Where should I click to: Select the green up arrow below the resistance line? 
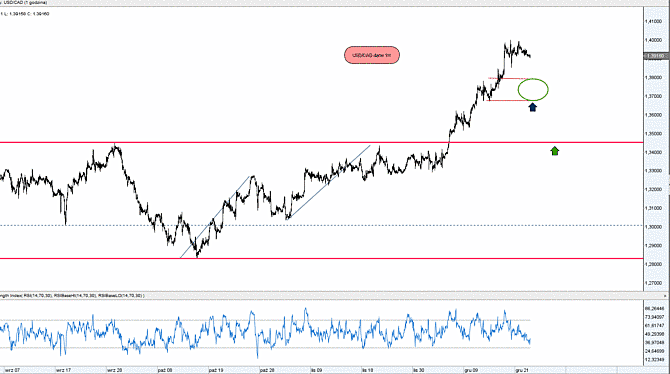[555, 150]
